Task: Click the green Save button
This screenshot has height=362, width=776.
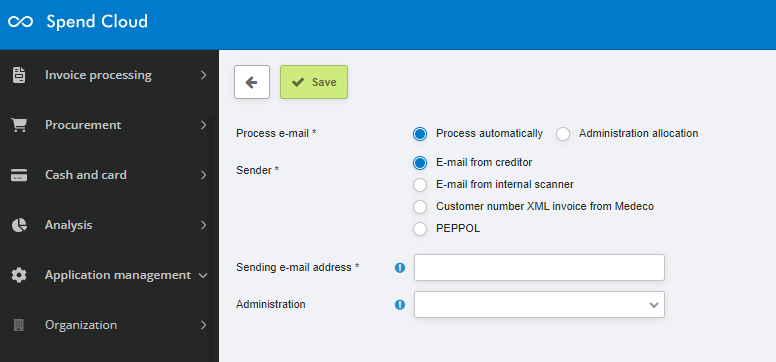Action: 314,82
